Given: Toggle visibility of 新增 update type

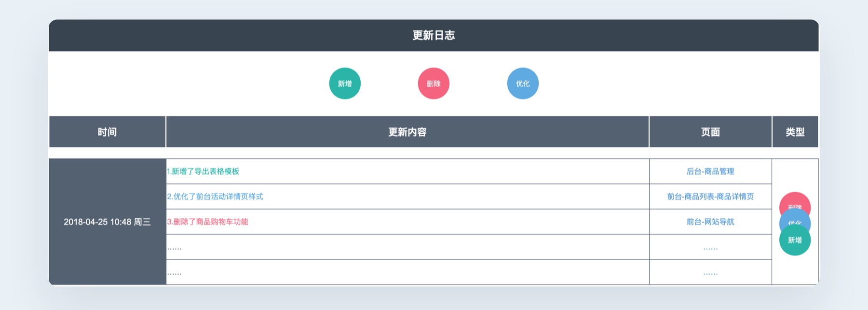Looking at the screenshot, I should [345, 83].
